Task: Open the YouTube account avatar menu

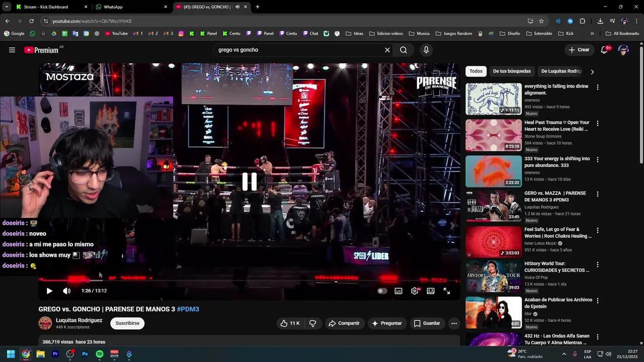Action: (623, 50)
